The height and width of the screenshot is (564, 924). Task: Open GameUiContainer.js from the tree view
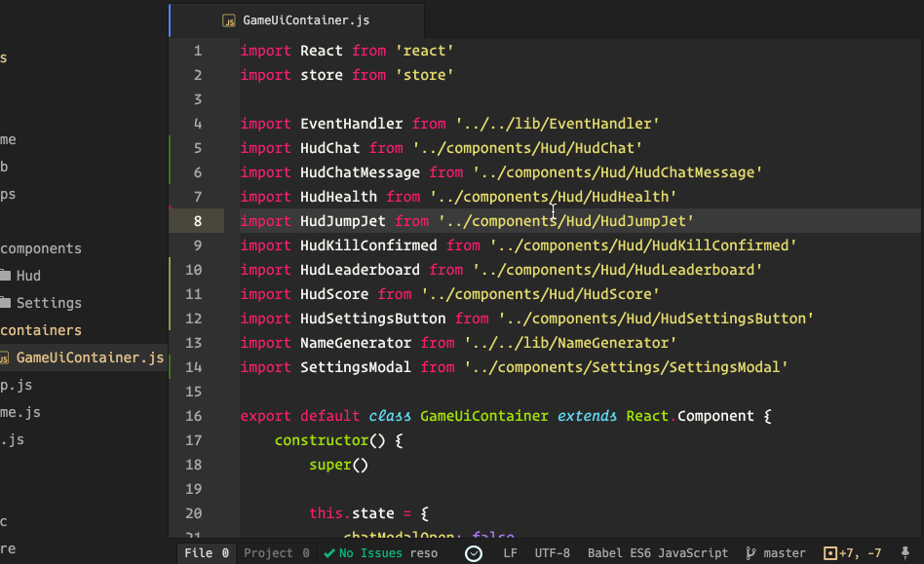click(84, 357)
